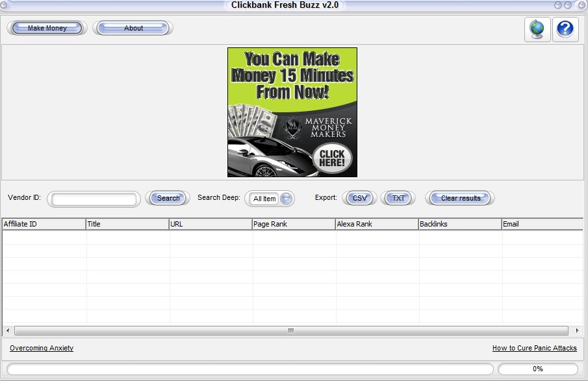The height and width of the screenshot is (381, 588).
Task: Export results as TXT
Action: click(x=398, y=198)
